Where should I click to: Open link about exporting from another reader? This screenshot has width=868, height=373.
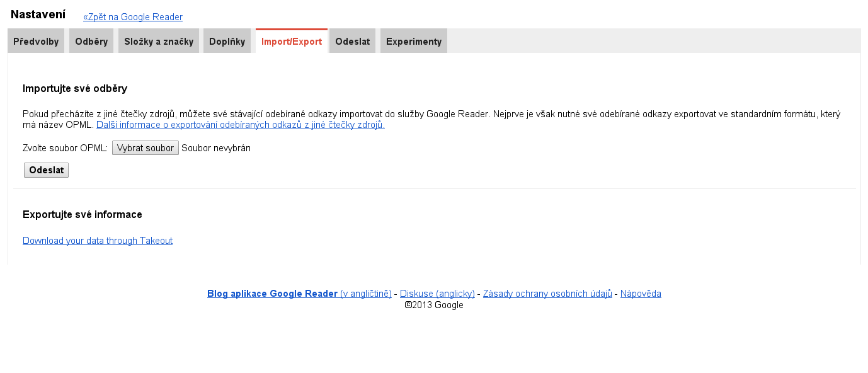point(240,125)
